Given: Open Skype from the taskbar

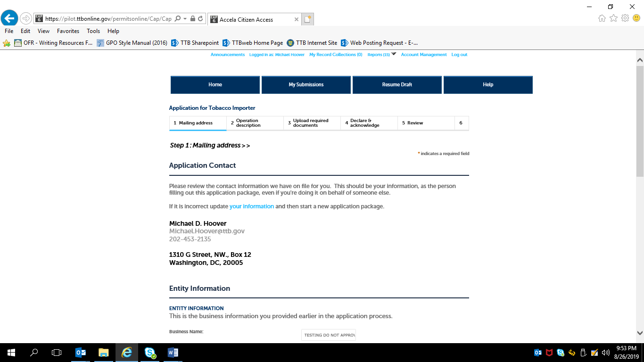Looking at the screenshot, I should (x=150, y=352).
